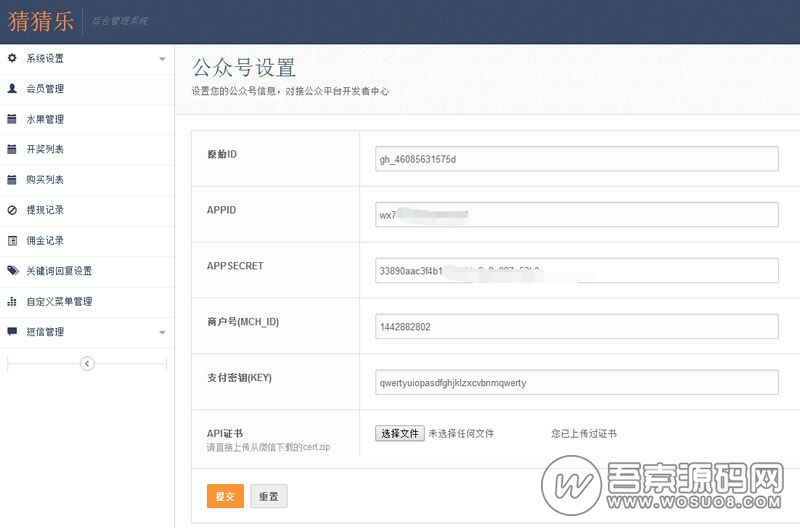Click the user icon beside 会员管理
800x528 pixels.
pyautogui.click(x=12, y=89)
